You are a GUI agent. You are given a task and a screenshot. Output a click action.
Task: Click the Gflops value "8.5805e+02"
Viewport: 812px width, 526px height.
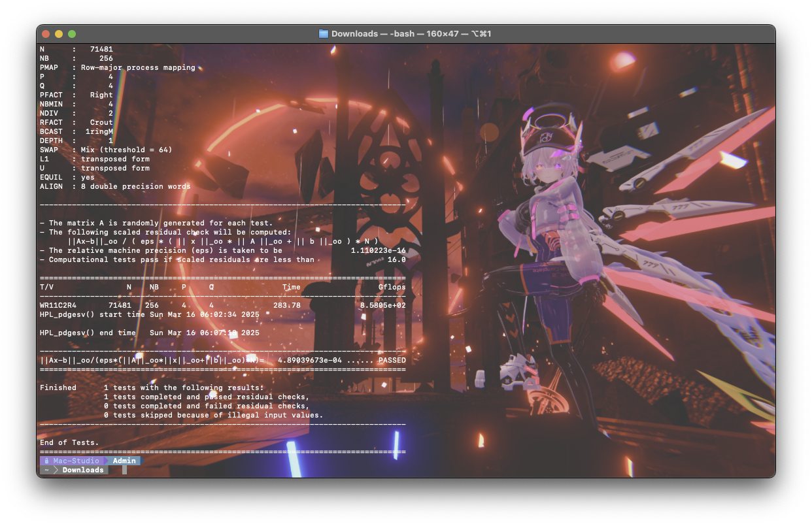pos(383,305)
